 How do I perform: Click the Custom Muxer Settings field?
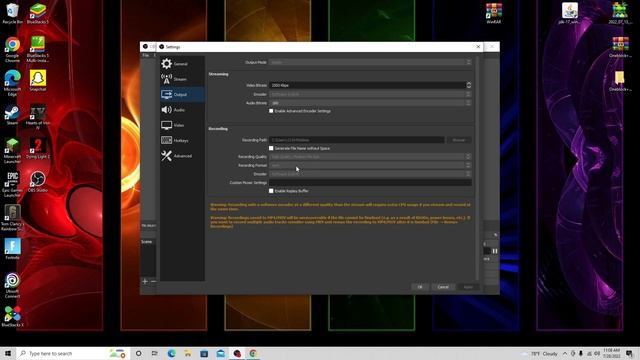tap(370, 182)
